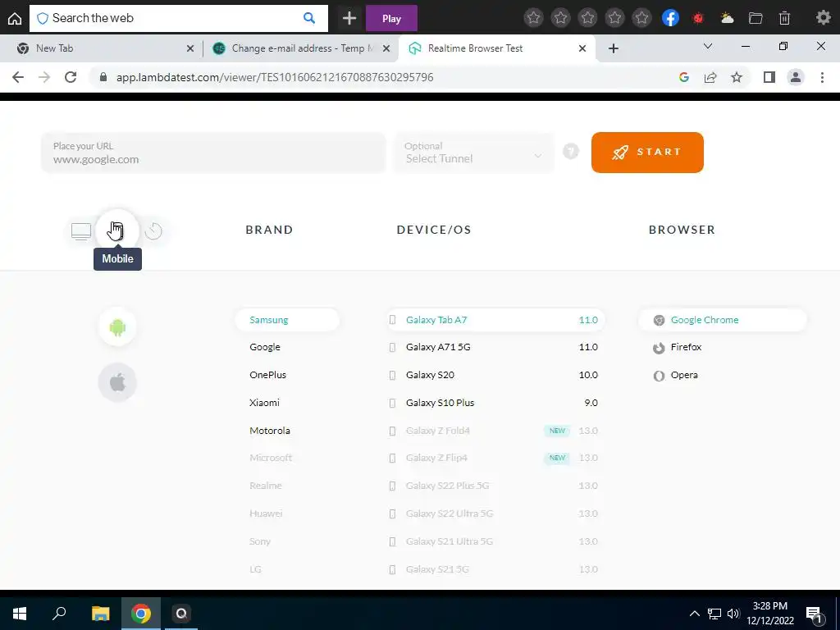Select the Desktop platform icon

[81, 231]
